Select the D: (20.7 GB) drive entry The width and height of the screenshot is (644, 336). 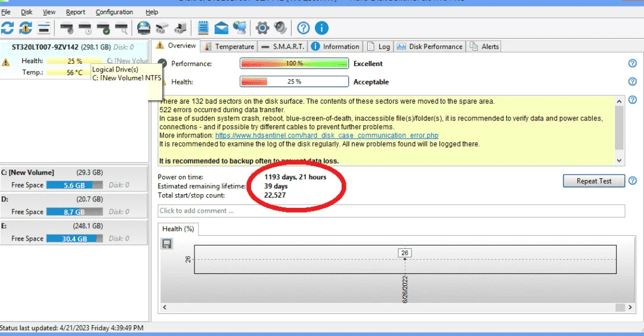click(74, 206)
